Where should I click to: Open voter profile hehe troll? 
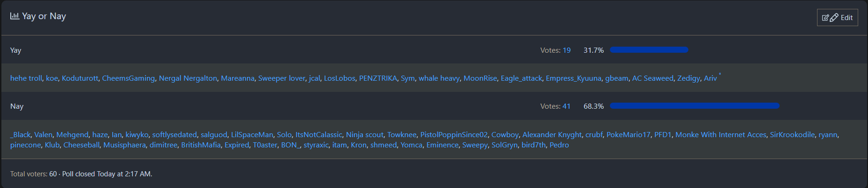coord(26,78)
